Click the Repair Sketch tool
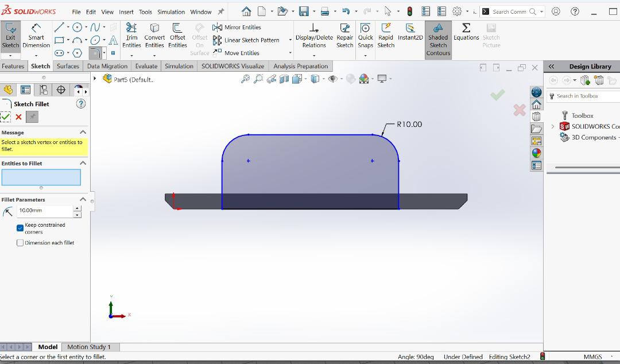Viewport: 620px width, 364px height. tap(345, 36)
